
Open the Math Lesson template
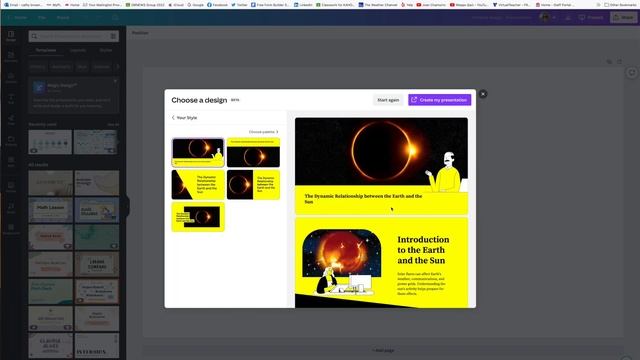pos(50,210)
